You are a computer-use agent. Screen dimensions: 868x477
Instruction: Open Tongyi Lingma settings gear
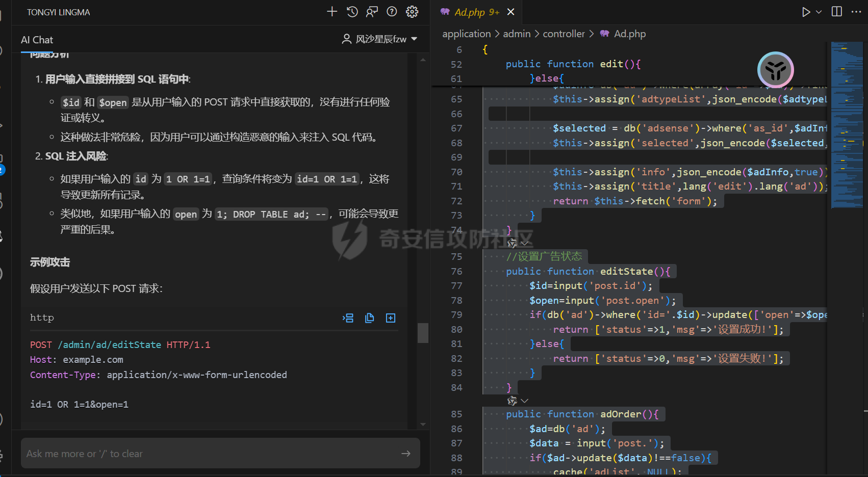[x=412, y=12]
